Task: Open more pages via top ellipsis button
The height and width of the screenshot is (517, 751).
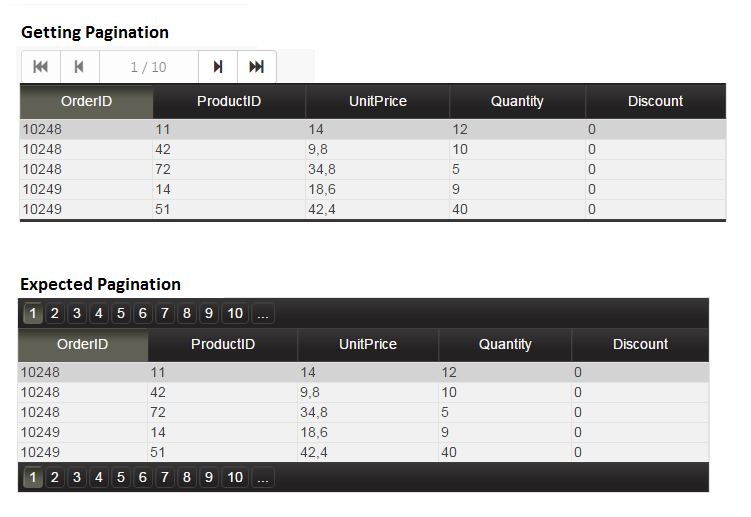Action: pos(262,313)
